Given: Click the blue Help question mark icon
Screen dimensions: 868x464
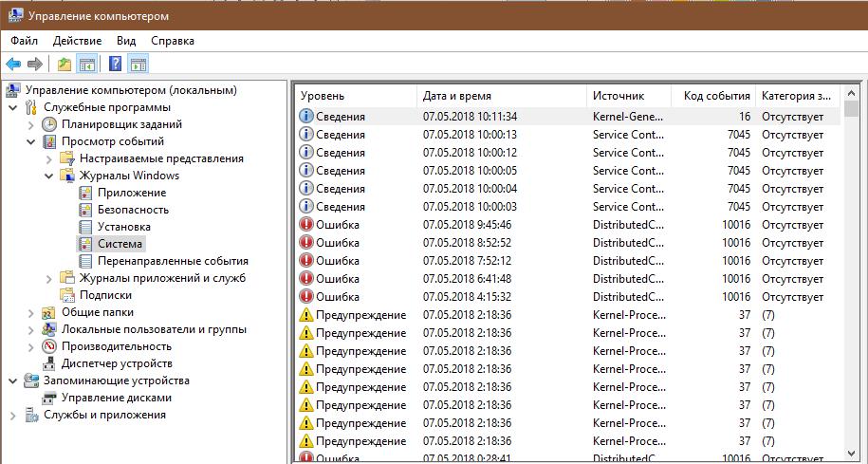Looking at the screenshot, I should [115, 65].
